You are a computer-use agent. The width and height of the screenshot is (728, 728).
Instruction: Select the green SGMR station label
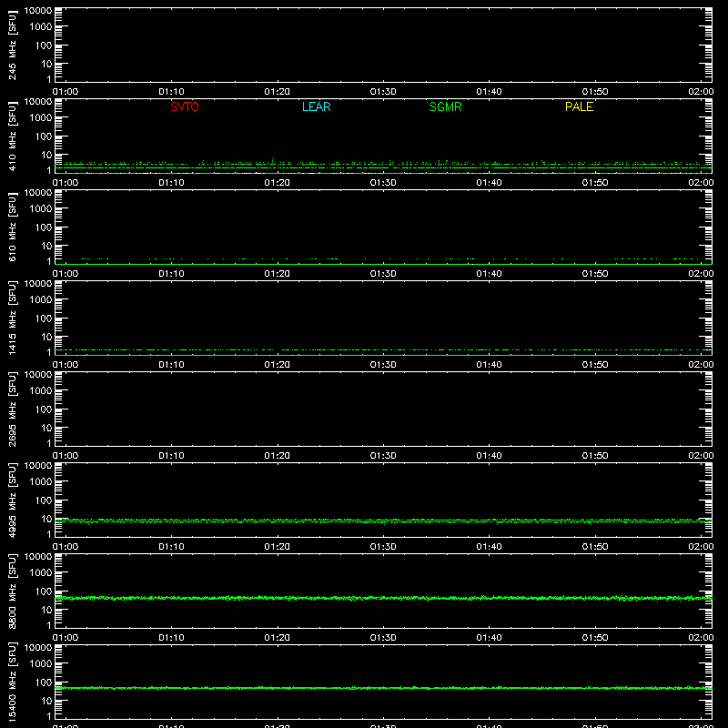445,106
